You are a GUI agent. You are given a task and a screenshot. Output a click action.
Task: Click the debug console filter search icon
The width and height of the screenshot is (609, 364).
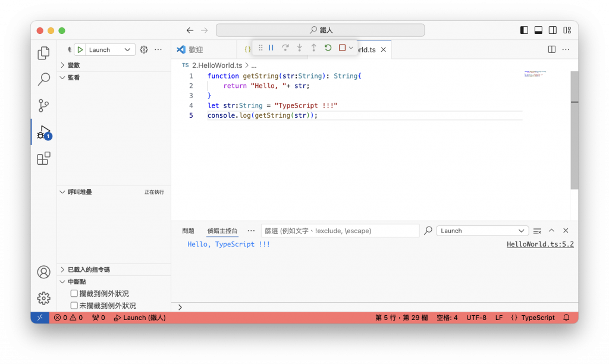(x=428, y=231)
